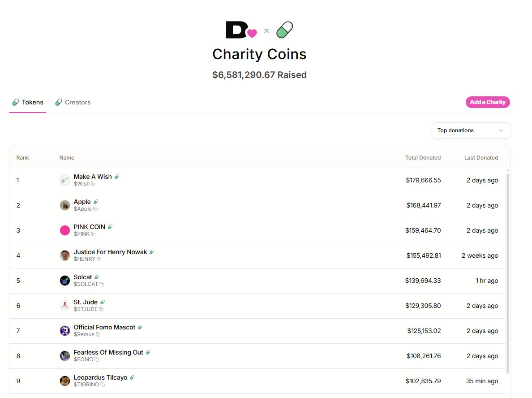
Task: Click the 2 weeks ago timestamp
Action: tap(480, 256)
